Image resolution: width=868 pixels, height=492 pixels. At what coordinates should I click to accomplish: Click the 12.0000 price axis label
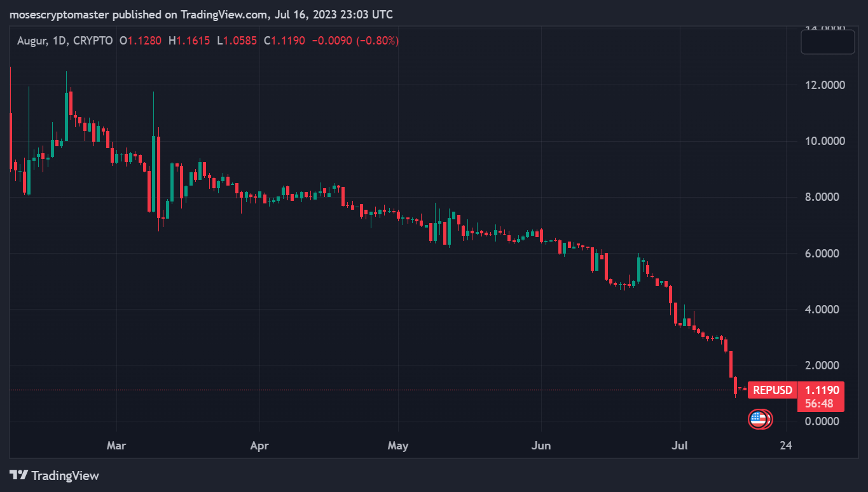point(825,85)
